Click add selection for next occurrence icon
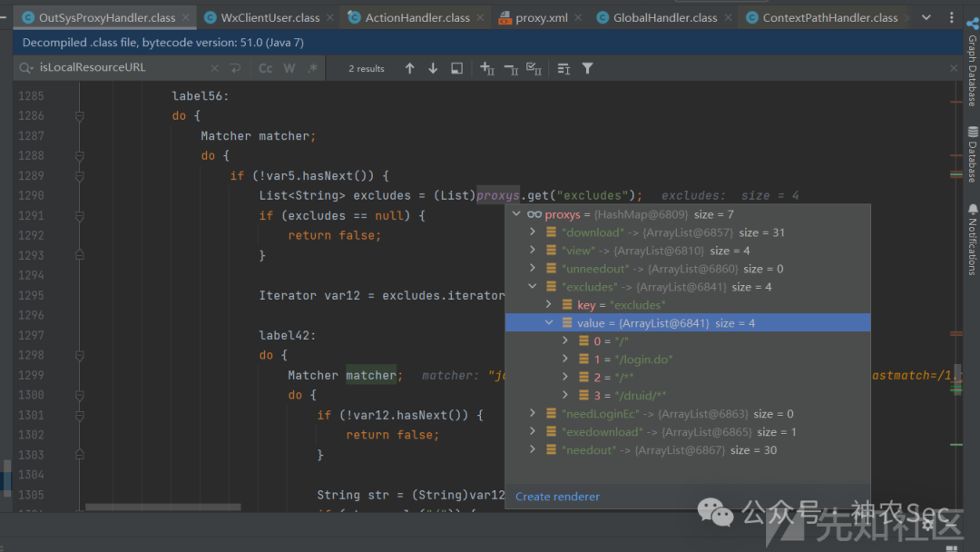This screenshot has width=980, height=552. [487, 68]
